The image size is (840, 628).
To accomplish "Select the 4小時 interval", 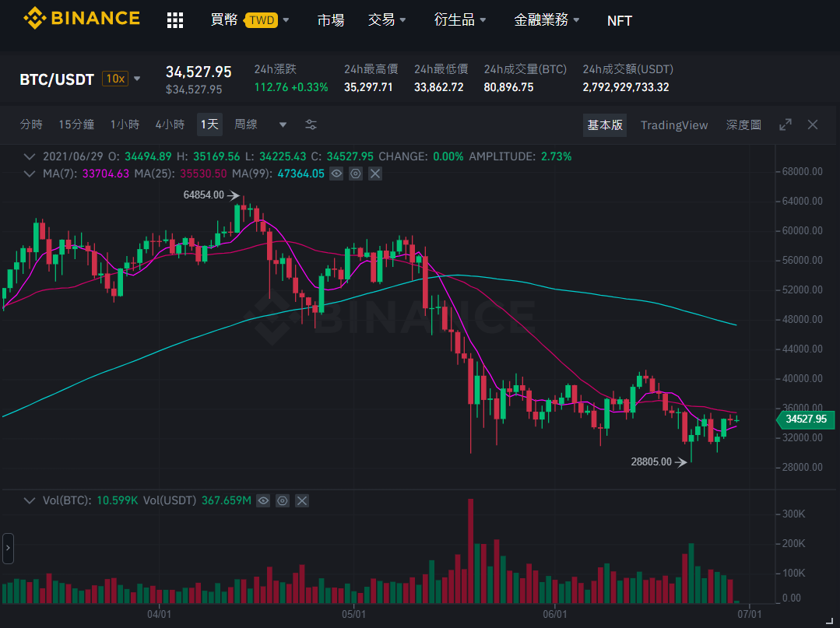I will click(170, 125).
